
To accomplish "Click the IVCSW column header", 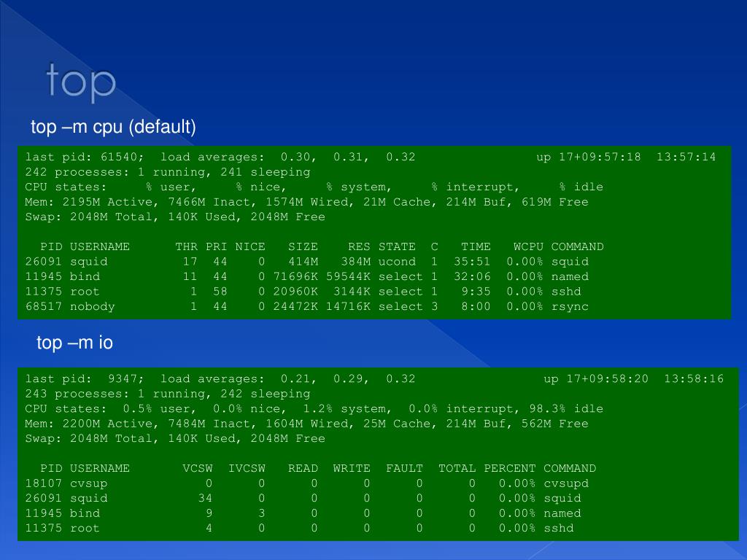I will click(x=247, y=469).
